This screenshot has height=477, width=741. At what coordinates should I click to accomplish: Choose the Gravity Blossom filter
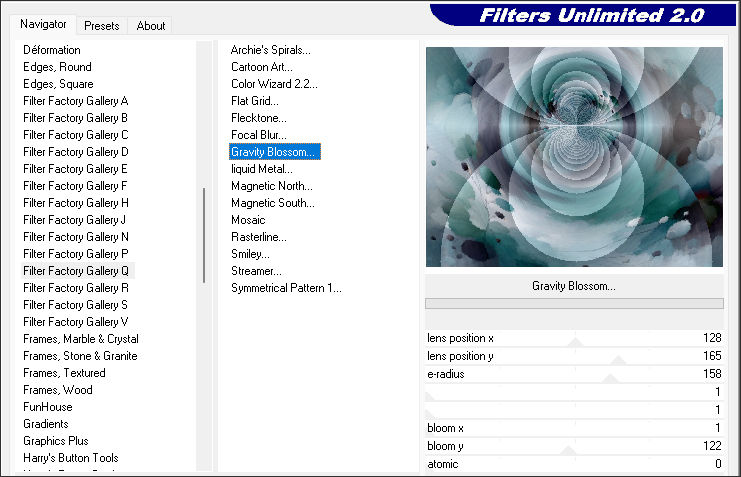pos(274,152)
